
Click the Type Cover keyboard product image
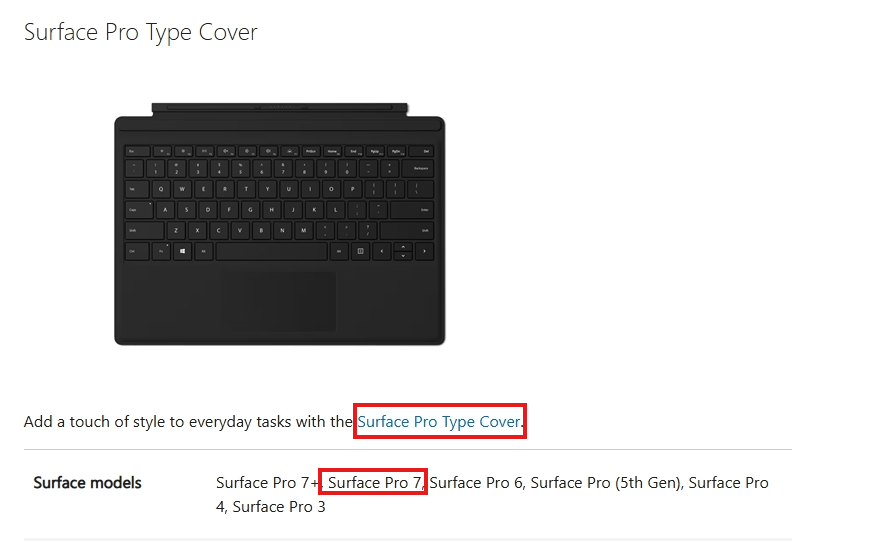pos(280,224)
